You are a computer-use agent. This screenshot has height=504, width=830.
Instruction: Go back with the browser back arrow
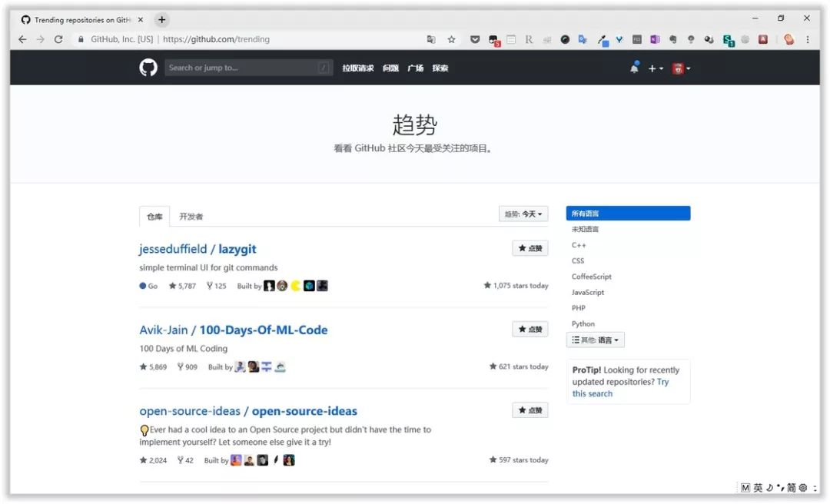click(22, 39)
